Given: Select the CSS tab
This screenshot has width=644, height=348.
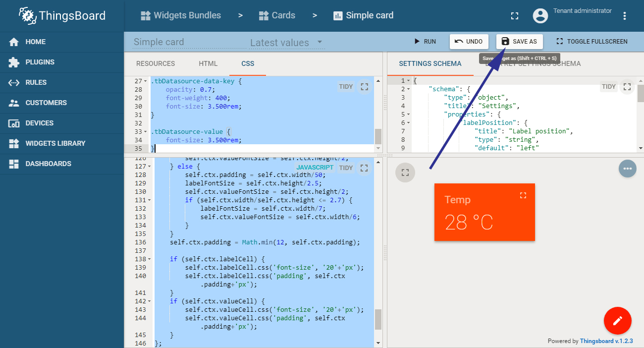Looking at the screenshot, I should 248,64.
